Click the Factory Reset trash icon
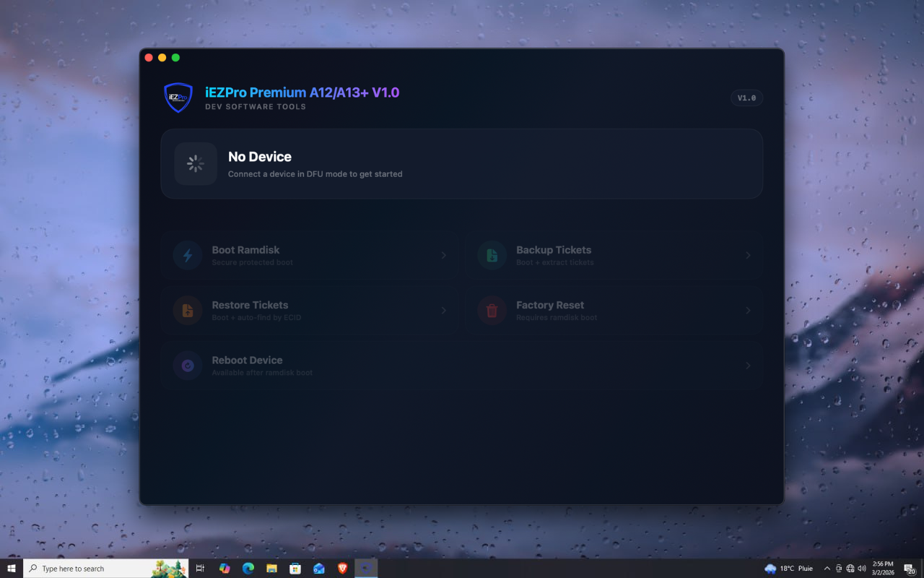924x578 pixels. point(492,311)
